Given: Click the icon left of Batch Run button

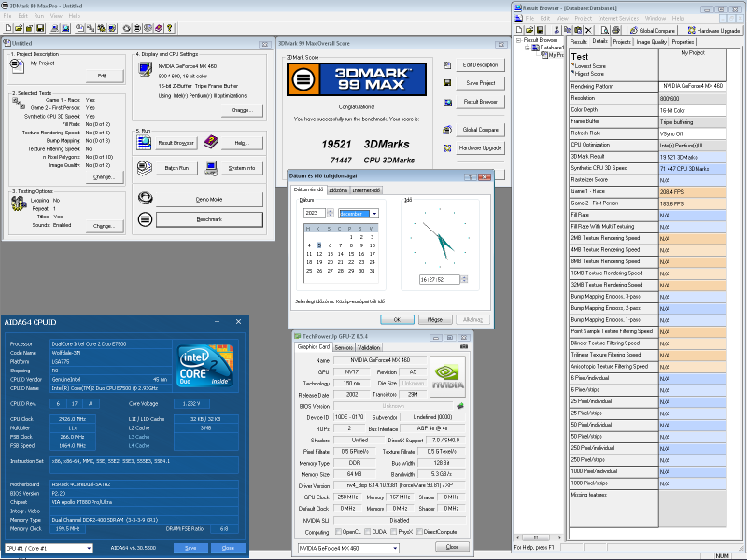Looking at the screenshot, I should (145, 168).
